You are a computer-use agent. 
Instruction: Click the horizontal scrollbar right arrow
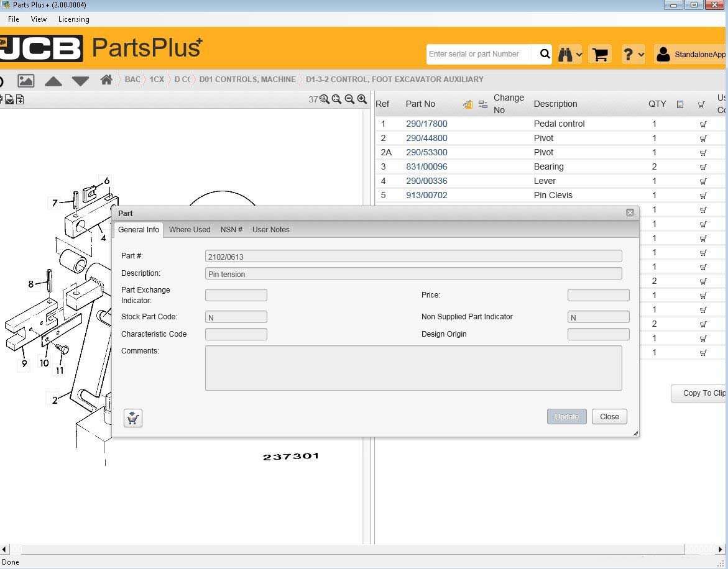(720, 550)
